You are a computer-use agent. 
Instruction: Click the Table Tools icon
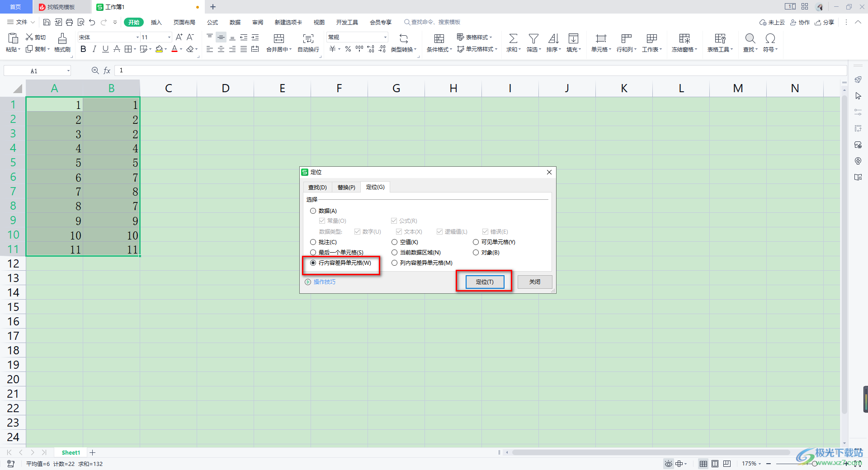[720, 38]
